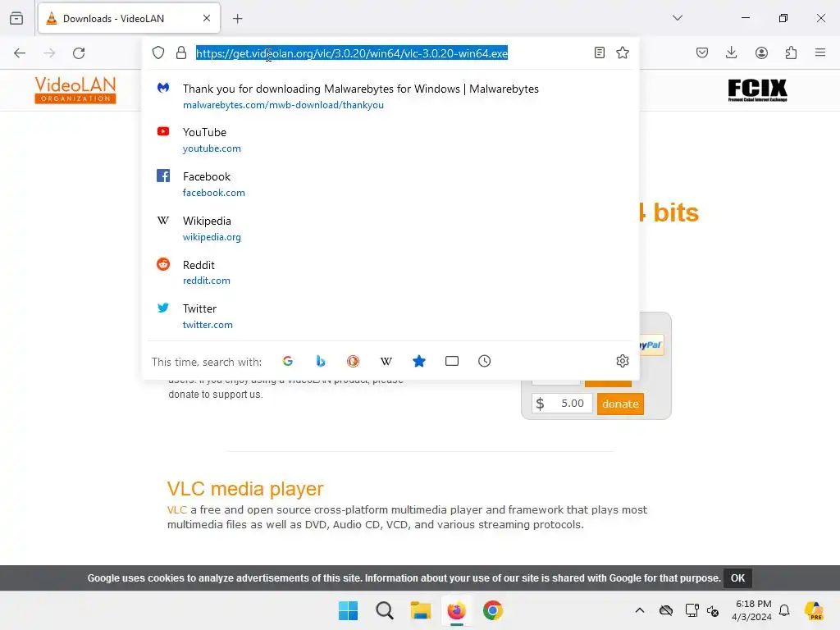Go forward one page

pyautogui.click(x=49, y=53)
